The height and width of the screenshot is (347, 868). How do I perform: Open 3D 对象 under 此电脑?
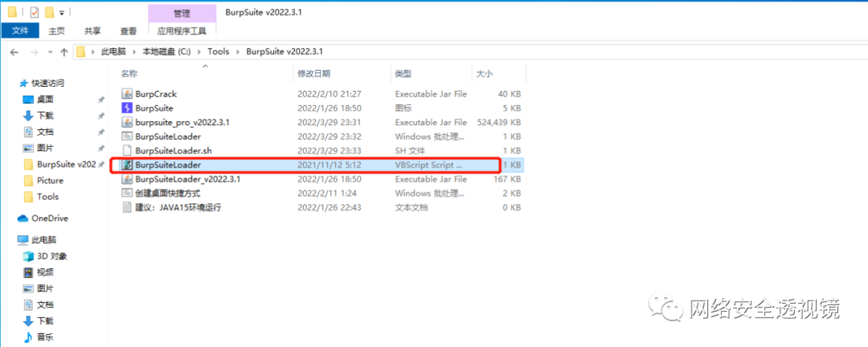click(52, 256)
